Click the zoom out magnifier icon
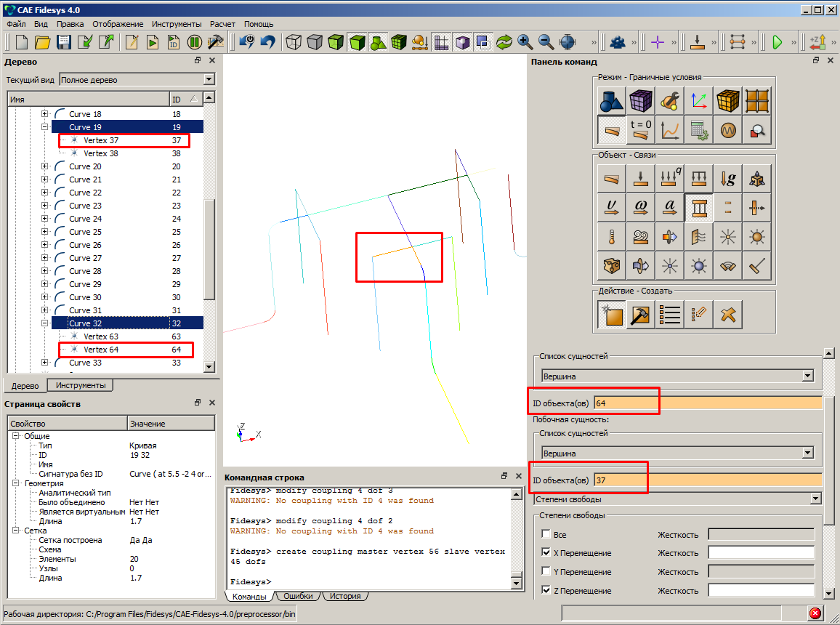The width and height of the screenshot is (840, 625). point(546,41)
